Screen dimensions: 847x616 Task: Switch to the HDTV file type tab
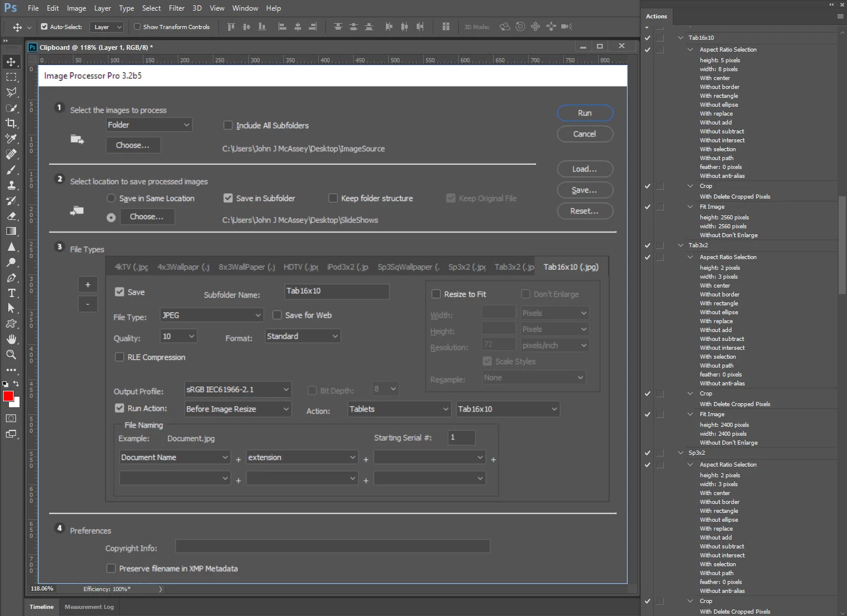[301, 267]
